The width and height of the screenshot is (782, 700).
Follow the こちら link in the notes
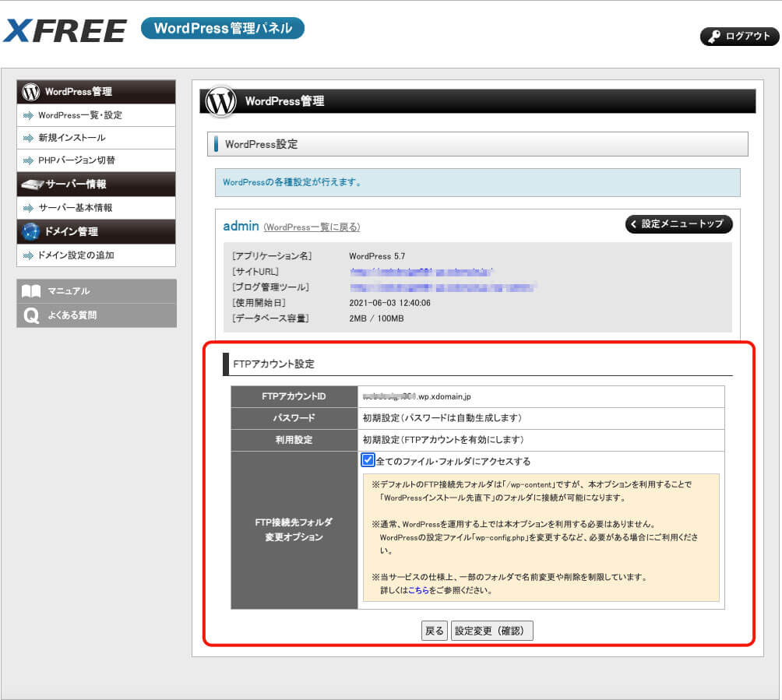[418, 590]
